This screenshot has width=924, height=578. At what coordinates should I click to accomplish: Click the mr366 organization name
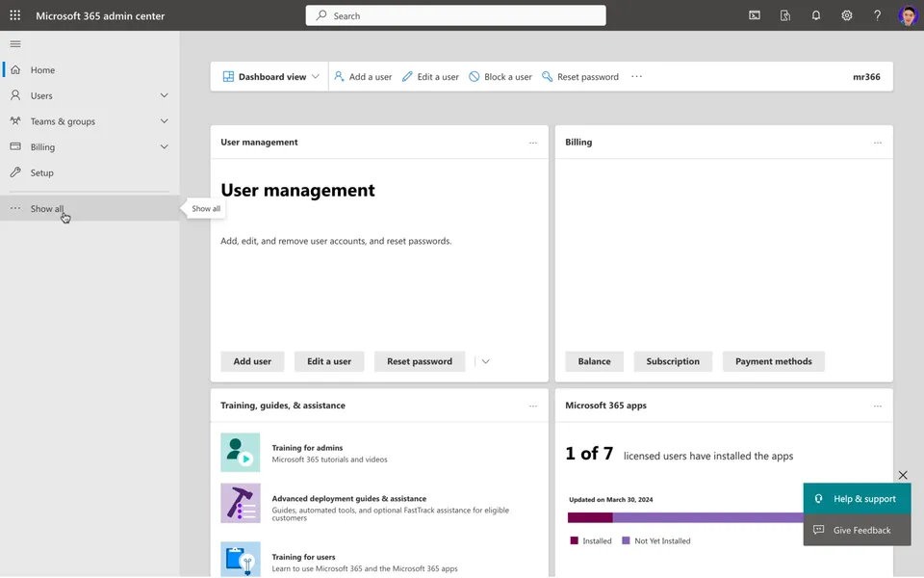point(866,77)
